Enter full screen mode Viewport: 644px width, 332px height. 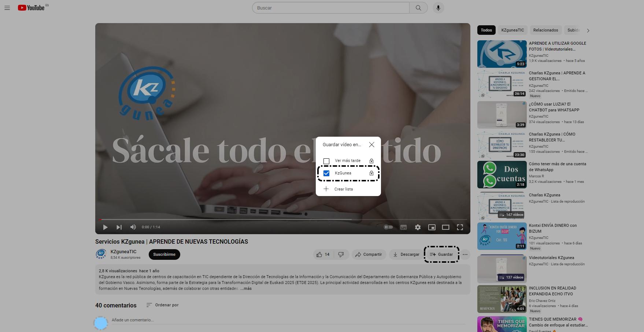[x=460, y=227]
